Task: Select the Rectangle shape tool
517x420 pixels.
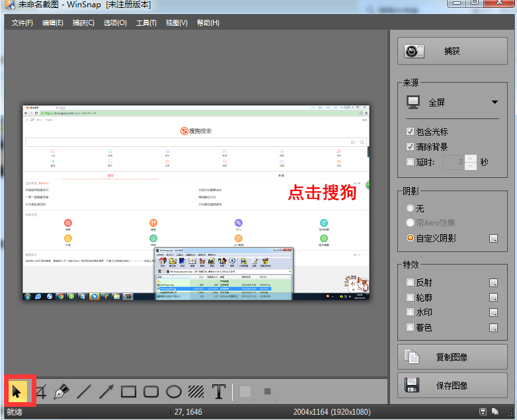Action: [129, 392]
